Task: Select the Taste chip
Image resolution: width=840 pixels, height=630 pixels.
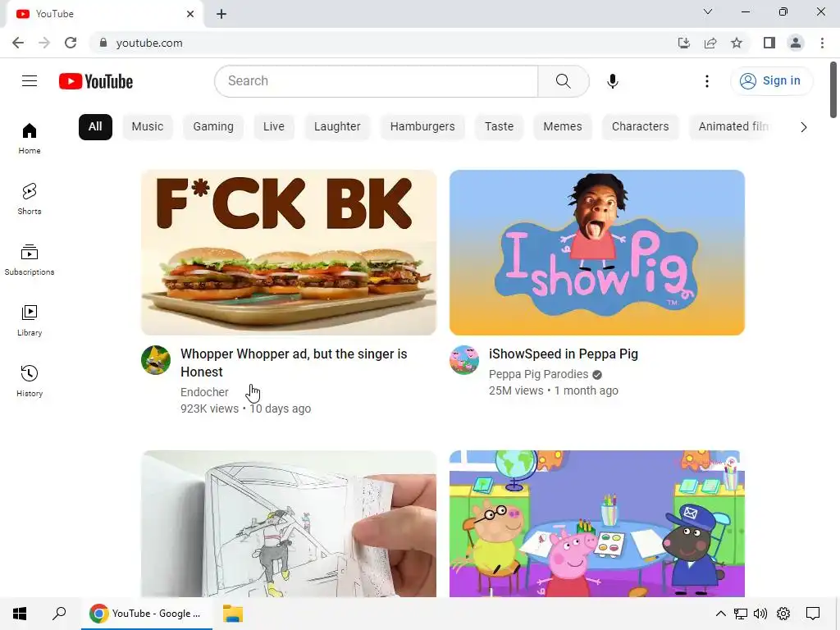Action: 499,127
